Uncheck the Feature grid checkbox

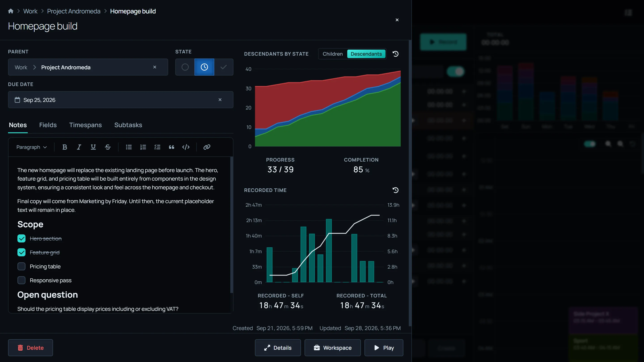pyautogui.click(x=21, y=252)
